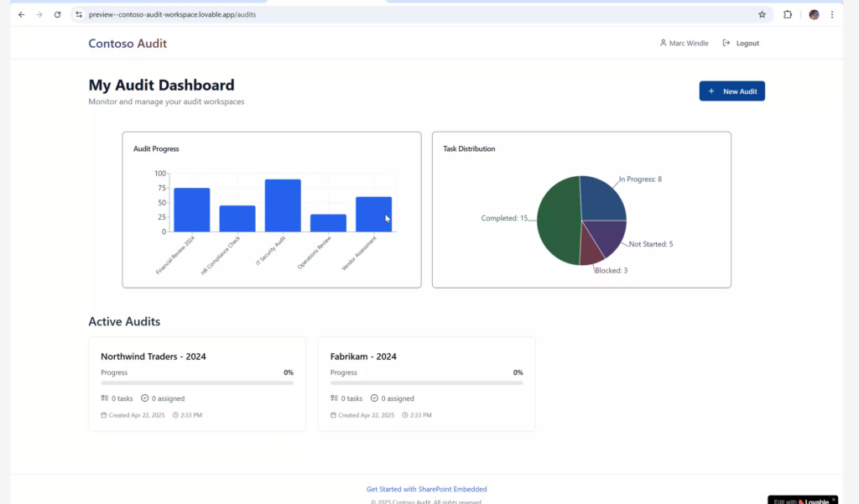Image resolution: width=859 pixels, height=504 pixels.
Task: Click the Active Audits heading
Action: pyautogui.click(x=124, y=321)
